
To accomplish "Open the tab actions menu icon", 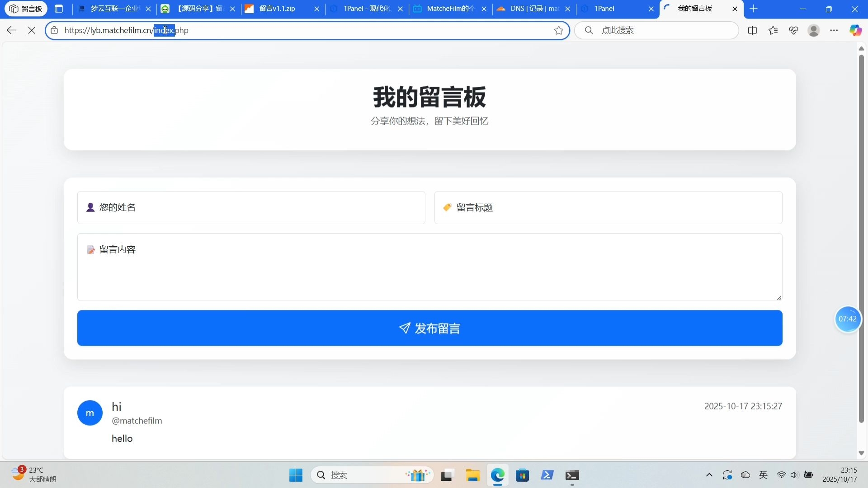I will point(59,9).
